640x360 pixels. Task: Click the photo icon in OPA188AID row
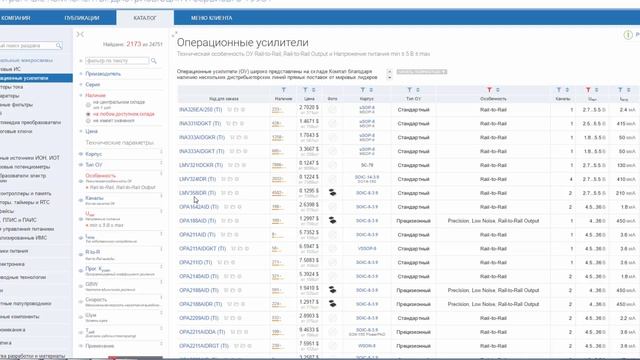[333, 220]
